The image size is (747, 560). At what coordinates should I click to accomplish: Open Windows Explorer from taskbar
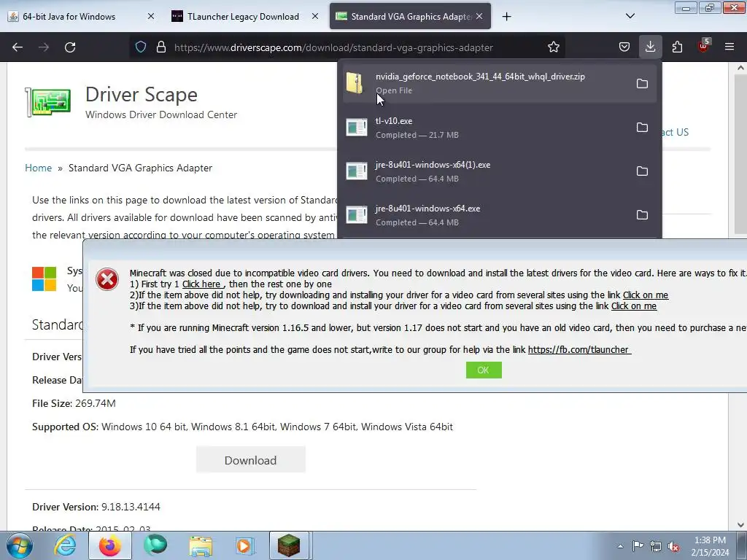tap(201, 546)
